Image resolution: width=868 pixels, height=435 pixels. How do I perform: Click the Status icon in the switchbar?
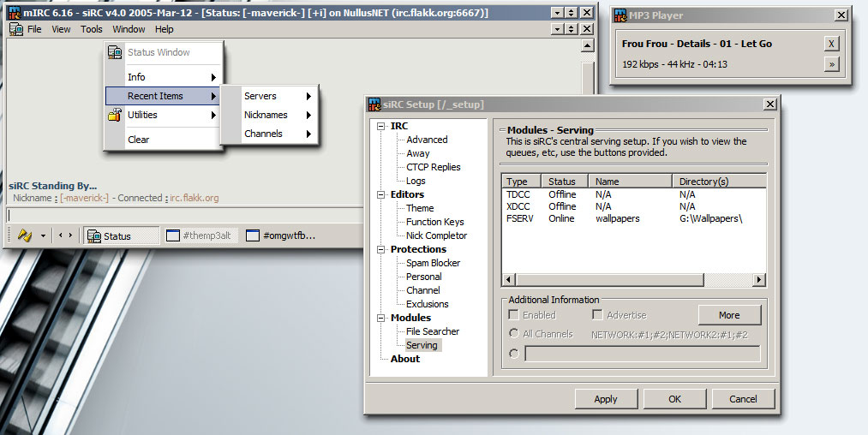(x=93, y=235)
